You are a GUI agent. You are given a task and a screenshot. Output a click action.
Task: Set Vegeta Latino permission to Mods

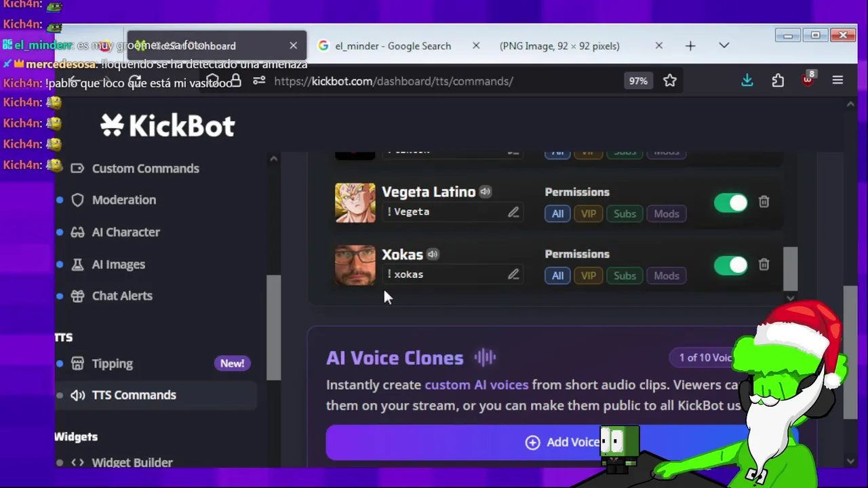point(667,213)
